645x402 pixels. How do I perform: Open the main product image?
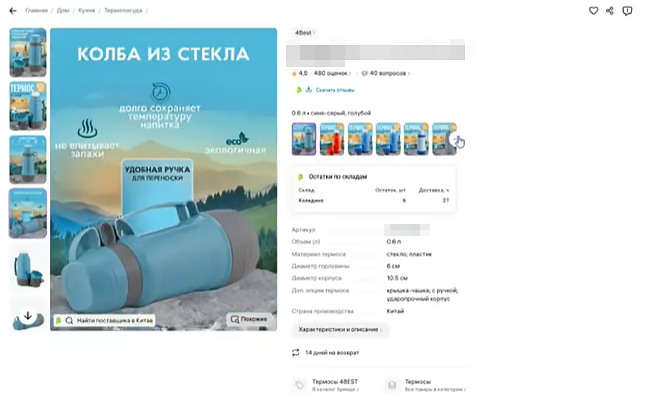(x=163, y=179)
